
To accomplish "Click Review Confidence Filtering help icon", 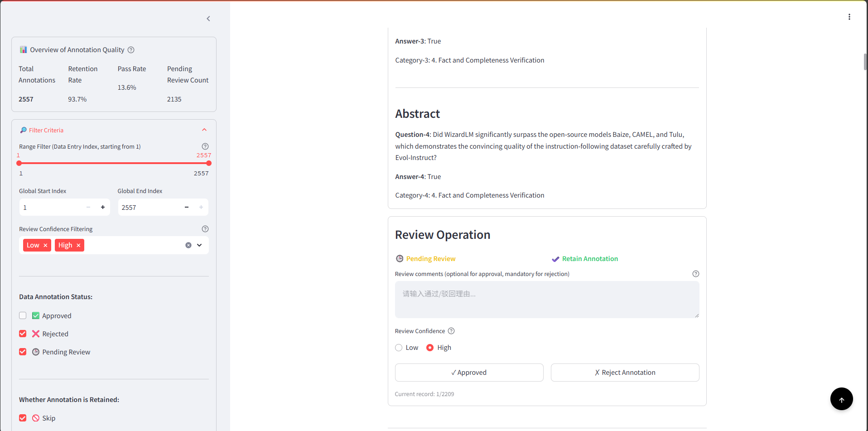I will 205,229.
